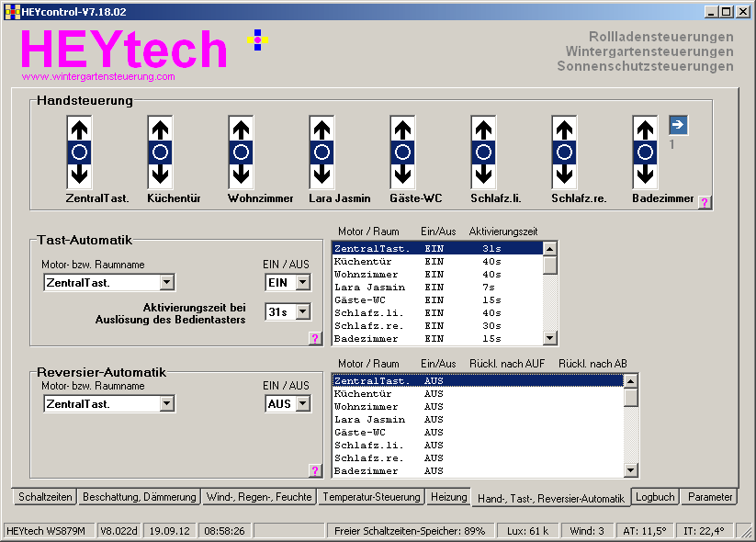The width and height of the screenshot is (756, 542).
Task: Select Wohnzimmer row with 40s activation time
Action: (437, 275)
